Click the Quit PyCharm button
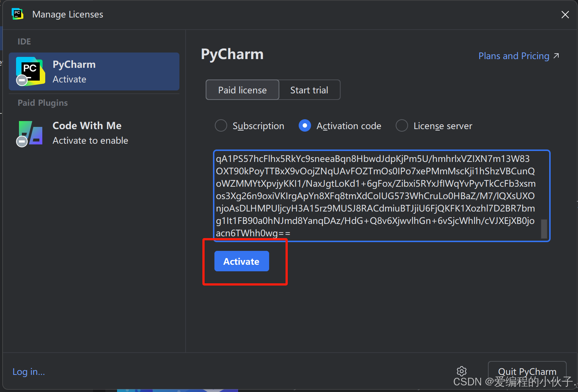This screenshot has height=392, width=578. tap(527, 371)
